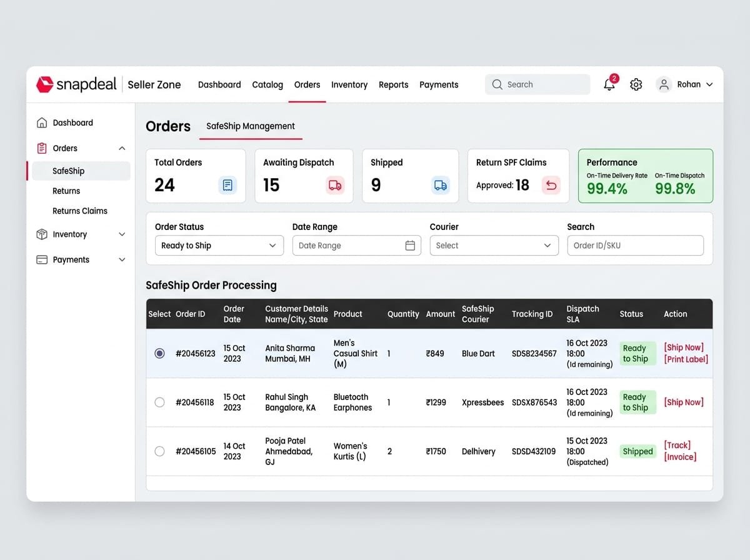Viewport: 750px width, 560px height.
Task: Open the notifications bell
Action: pos(609,84)
